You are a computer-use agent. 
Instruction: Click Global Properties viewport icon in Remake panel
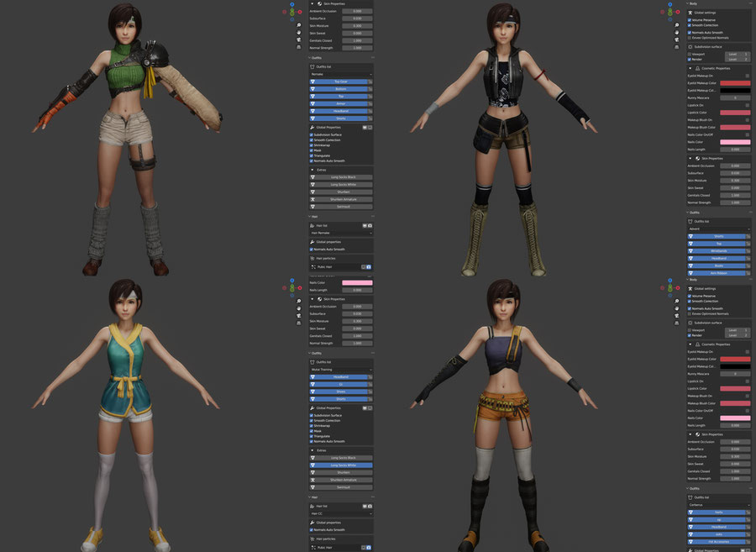[x=365, y=127]
